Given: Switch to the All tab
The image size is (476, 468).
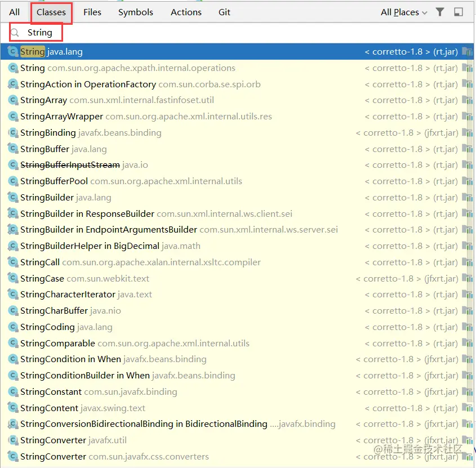Looking at the screenshot, I should (x=14, y=12).
